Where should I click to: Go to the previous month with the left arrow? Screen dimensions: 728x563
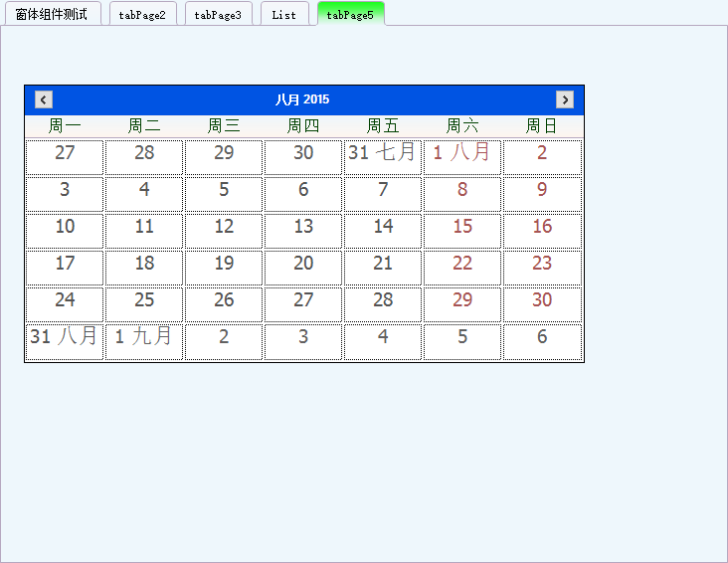[x=44, y=99]
